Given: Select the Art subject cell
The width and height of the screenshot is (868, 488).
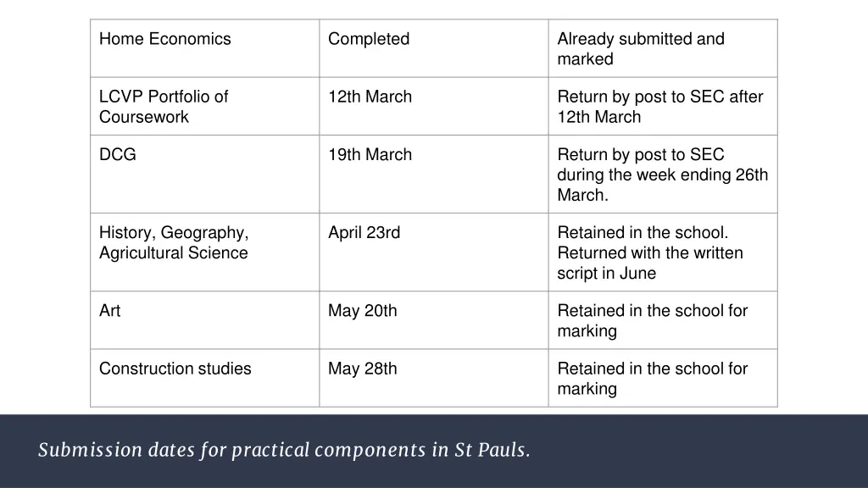Looking at the screenshot, I should (x=205, y=320).
